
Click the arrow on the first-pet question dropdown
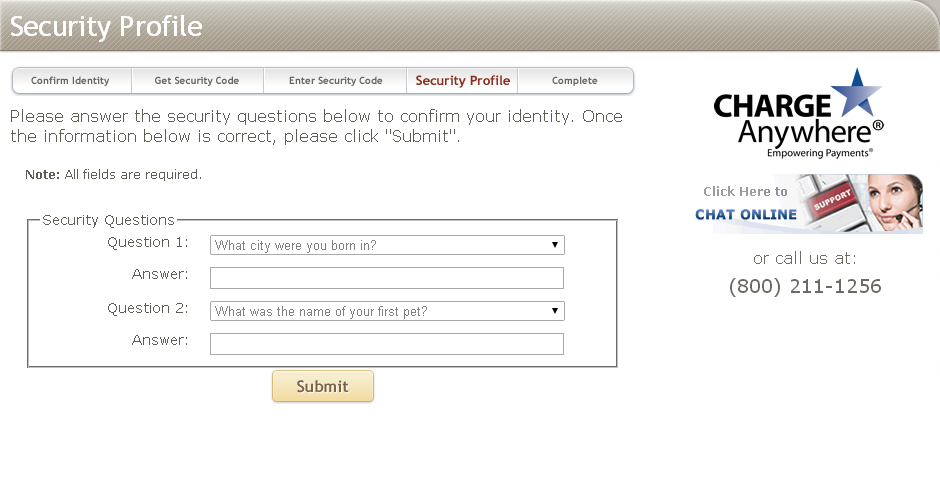(x=554, y=311)
